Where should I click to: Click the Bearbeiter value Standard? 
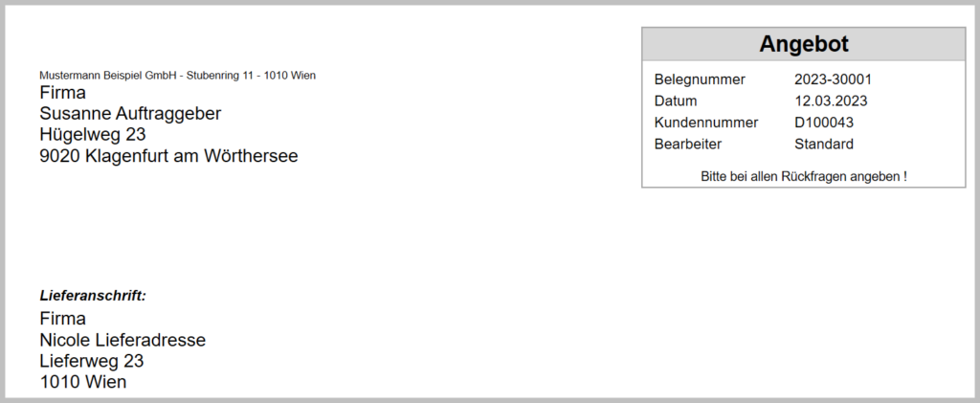(x=823, y=144)
